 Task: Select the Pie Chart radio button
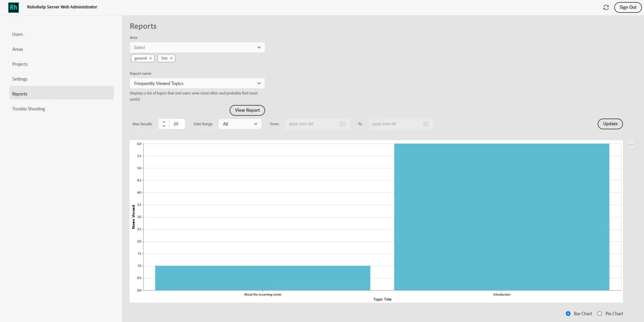point(600,314)
